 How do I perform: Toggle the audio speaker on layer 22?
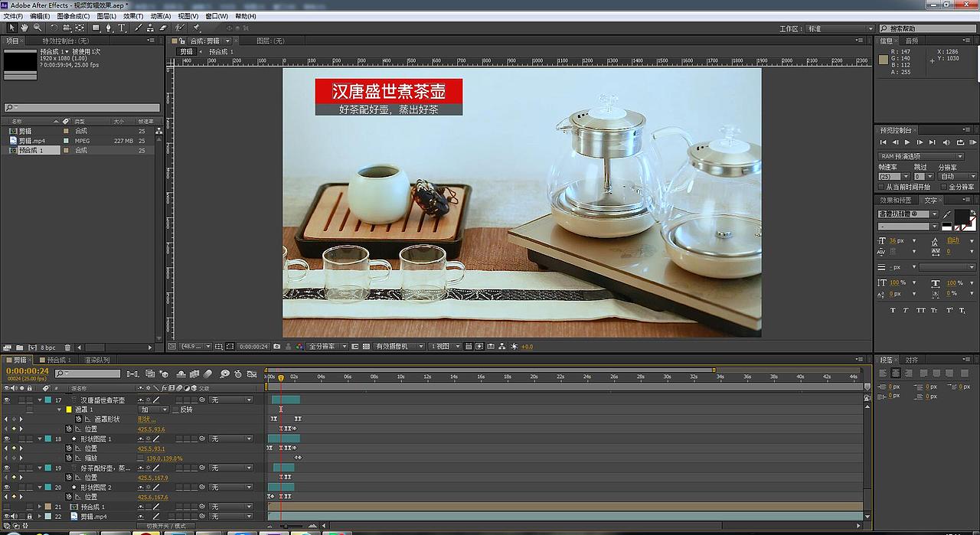15,517
